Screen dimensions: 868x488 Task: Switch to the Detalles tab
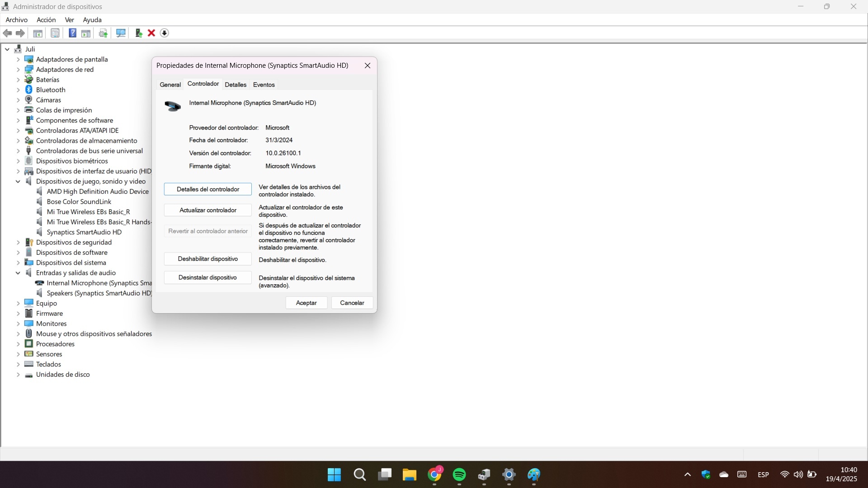pos(236,84)
